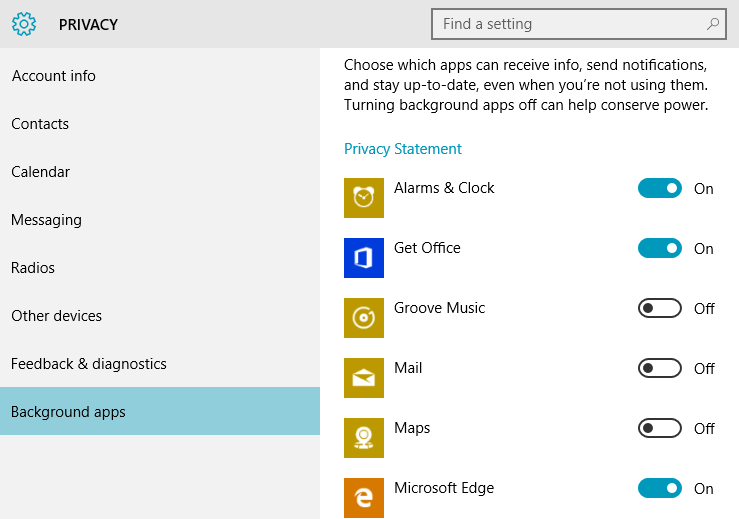Select Background apps in sidebar

(160, 411)
